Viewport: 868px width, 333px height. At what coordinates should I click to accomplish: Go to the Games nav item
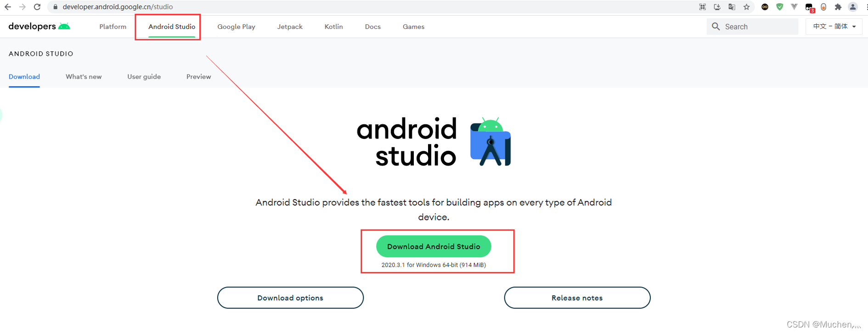413,27
